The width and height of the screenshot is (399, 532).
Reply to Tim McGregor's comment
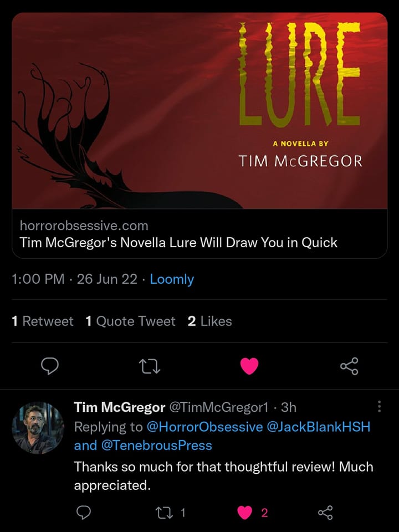point(83,513)
